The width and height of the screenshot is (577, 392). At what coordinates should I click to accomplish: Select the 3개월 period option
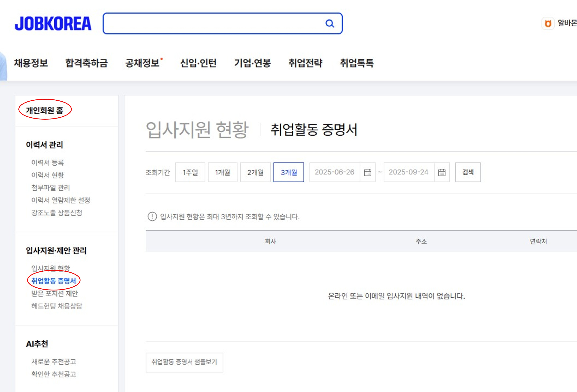coord(289,172)
